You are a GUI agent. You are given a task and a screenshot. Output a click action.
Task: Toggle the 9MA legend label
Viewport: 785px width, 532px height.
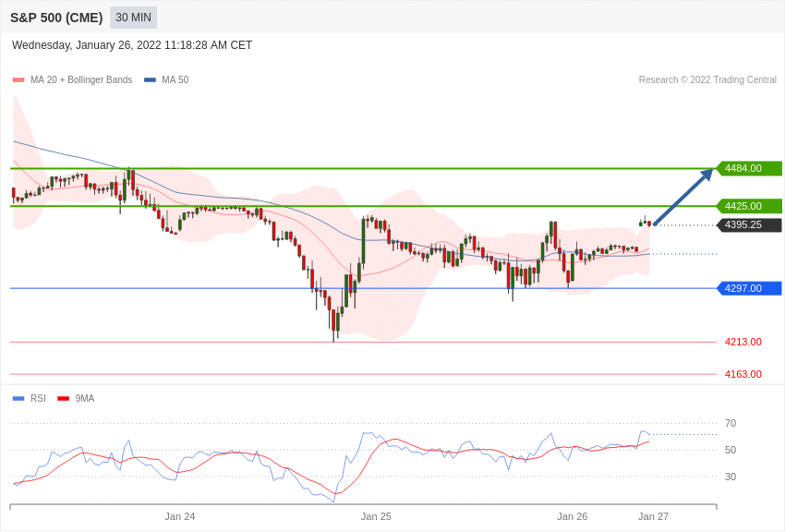pyautogui.click(x=85, y=398)
